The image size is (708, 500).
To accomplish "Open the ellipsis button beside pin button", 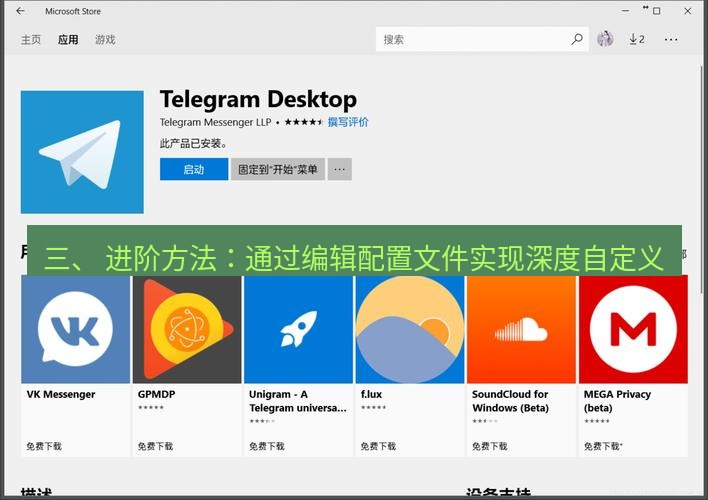I will pos(340,169).
